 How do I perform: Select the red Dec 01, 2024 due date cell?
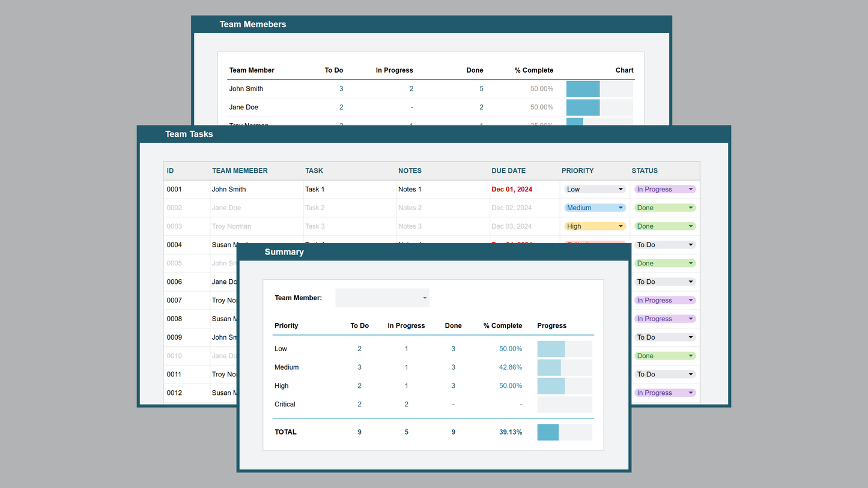pos(512,189)
